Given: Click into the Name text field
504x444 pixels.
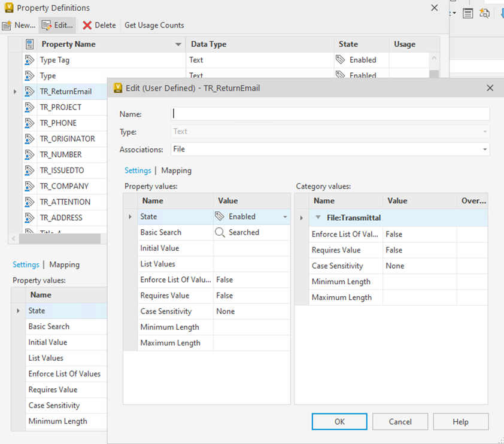Looking at the screenshot, I should [x=330, y=114].
